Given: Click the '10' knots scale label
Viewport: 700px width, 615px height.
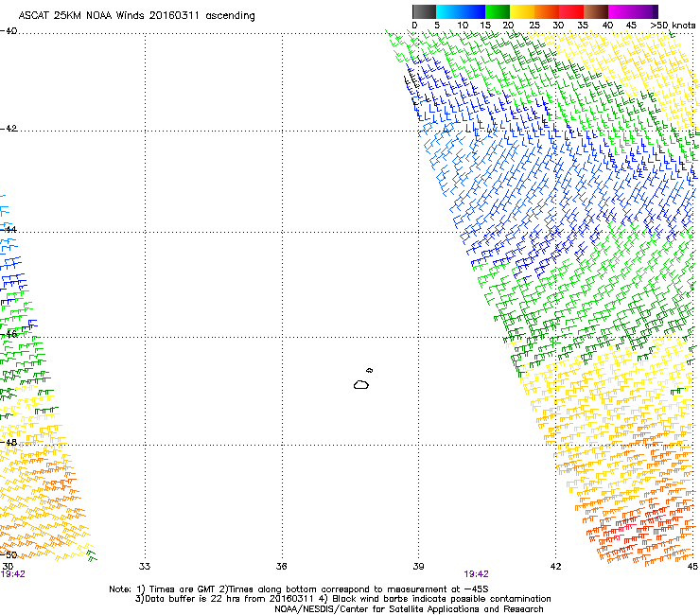Looking at the screenshot, I should [463, 26].
